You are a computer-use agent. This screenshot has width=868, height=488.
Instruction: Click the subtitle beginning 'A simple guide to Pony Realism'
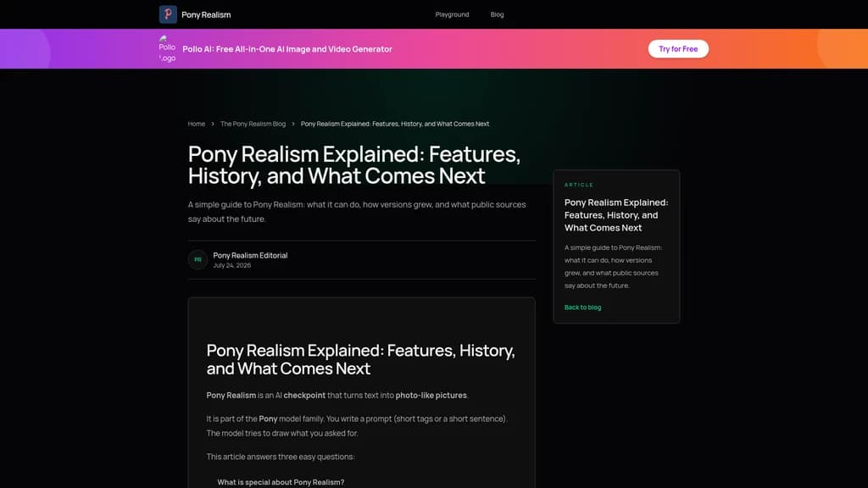coord(357,211)
